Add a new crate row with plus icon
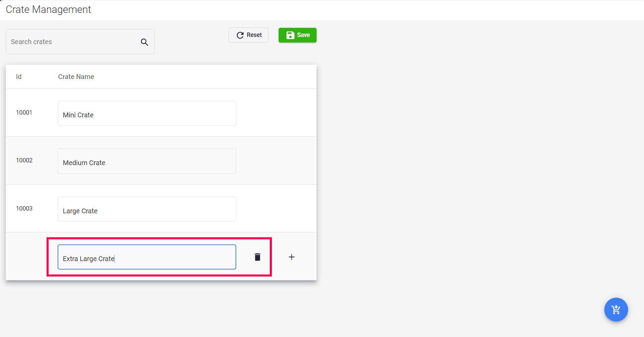The height and width of the screenshot is (337, 644). [291, 257]
